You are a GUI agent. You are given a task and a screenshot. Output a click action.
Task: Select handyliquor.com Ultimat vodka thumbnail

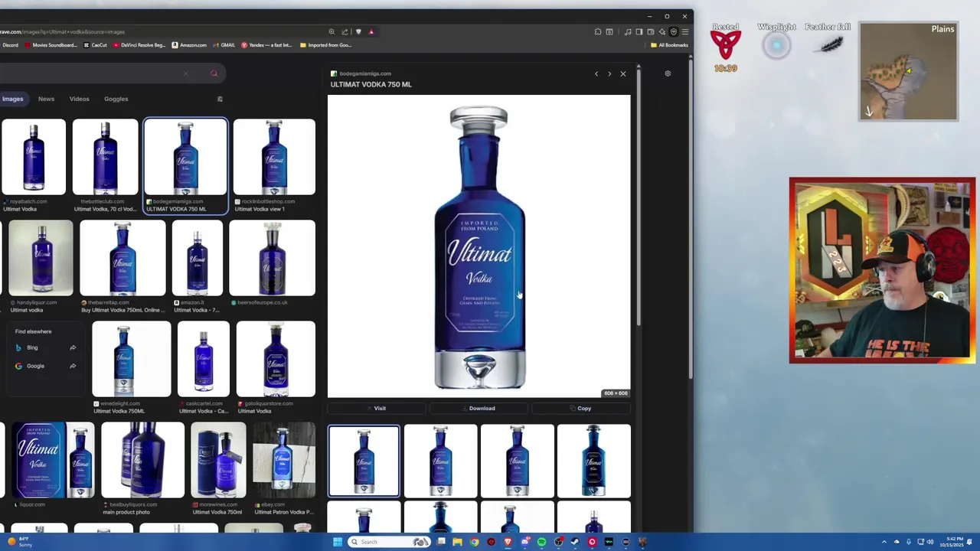tap(41, 258)
